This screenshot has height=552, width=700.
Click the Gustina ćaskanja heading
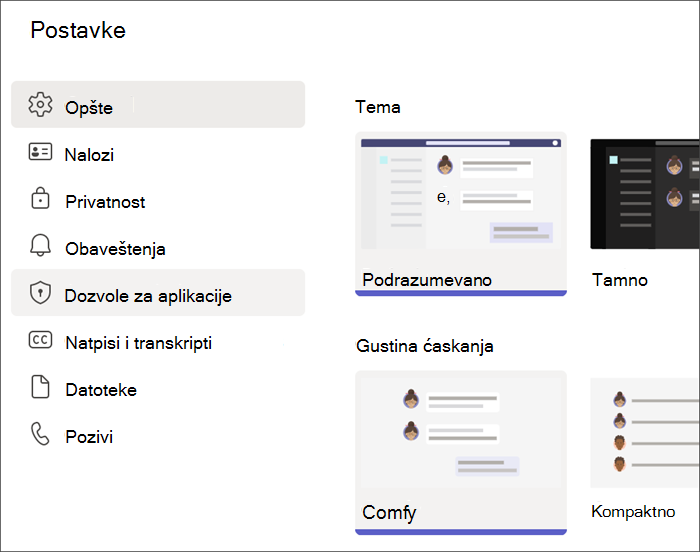click(425, 346)
